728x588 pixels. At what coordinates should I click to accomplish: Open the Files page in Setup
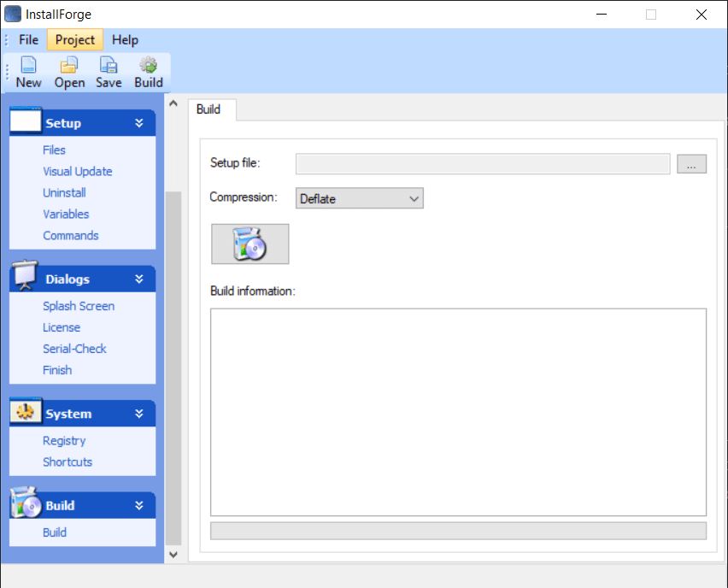tap(54, 150)
